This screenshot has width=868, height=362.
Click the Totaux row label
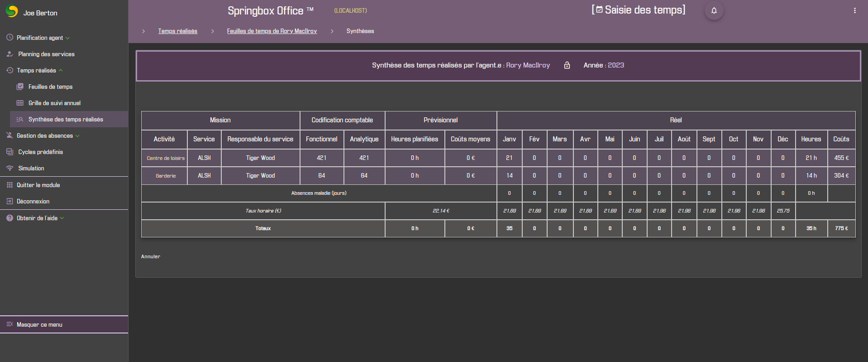263,228
